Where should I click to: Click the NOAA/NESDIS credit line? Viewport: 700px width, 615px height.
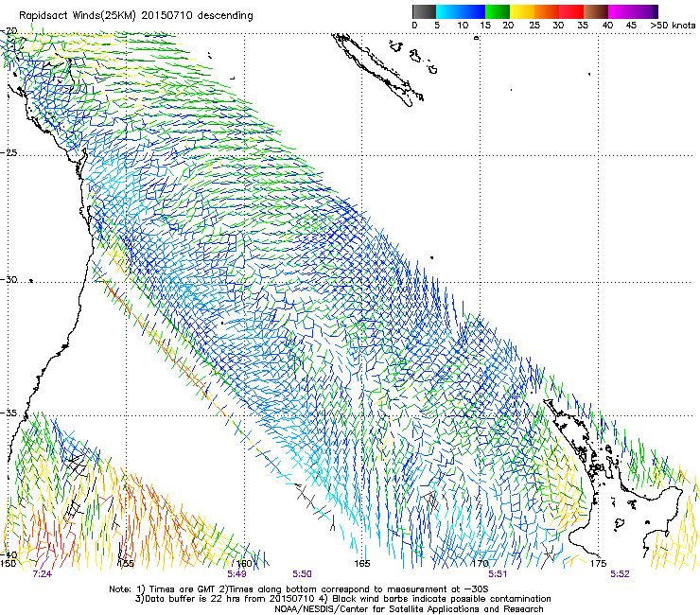pos(409,608)
